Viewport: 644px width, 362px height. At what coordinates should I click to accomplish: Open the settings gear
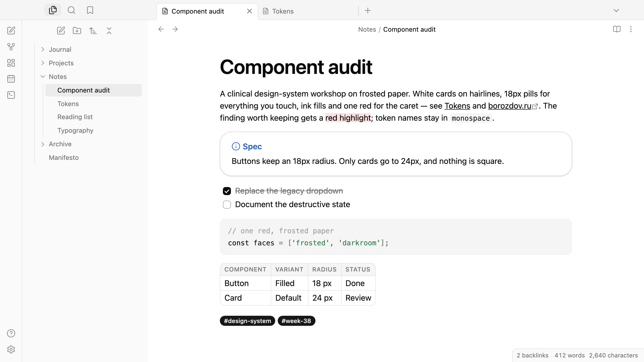coord(11,349)
